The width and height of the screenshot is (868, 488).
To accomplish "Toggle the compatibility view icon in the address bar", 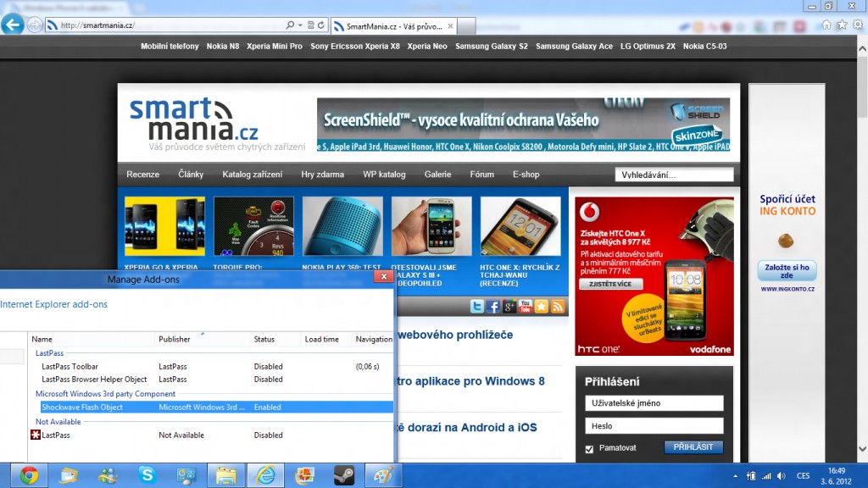I will pyautogui.click(x=310, y=25).
